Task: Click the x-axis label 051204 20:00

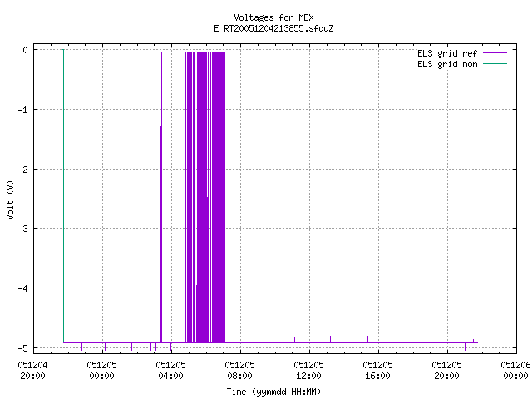Action: coord(32,371)
